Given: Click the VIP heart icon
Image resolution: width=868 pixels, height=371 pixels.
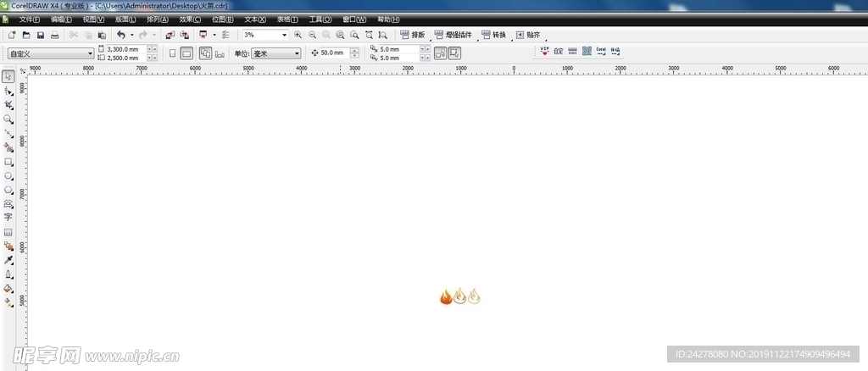Looking at the screenshot, I should click(x=545, y=51).
